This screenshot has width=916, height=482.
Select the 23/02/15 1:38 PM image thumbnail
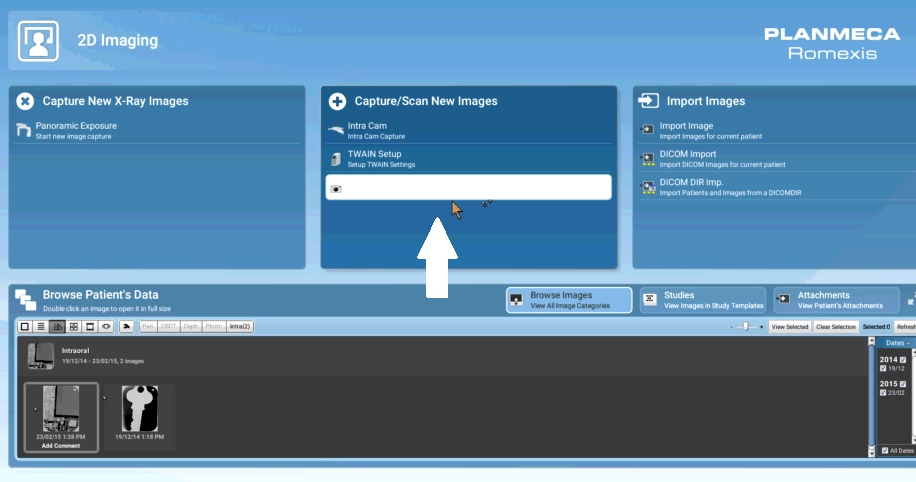tap(61, 417)
